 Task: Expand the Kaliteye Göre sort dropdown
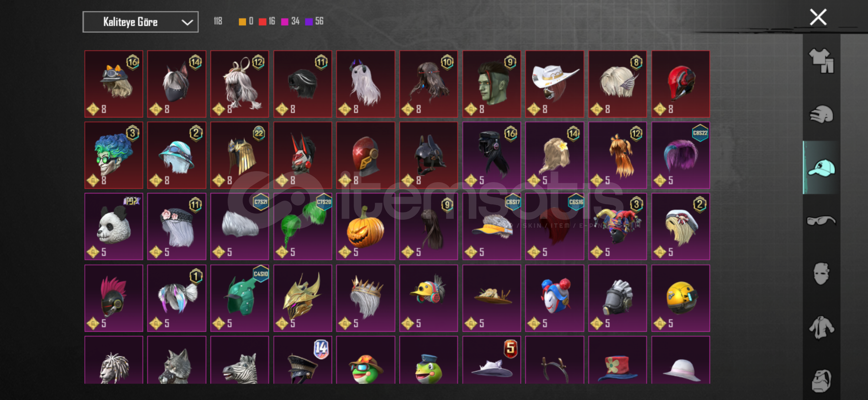tap(141, 22)
